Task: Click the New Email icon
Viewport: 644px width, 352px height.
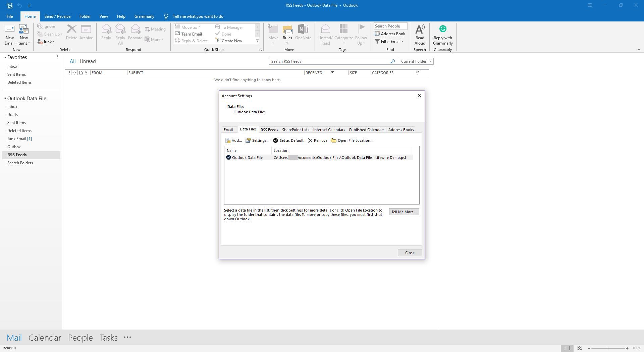Action: click(9, 35)
